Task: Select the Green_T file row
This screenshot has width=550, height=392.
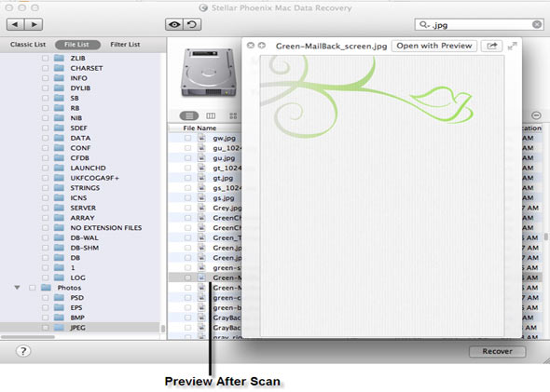Action: click(205, 237)
